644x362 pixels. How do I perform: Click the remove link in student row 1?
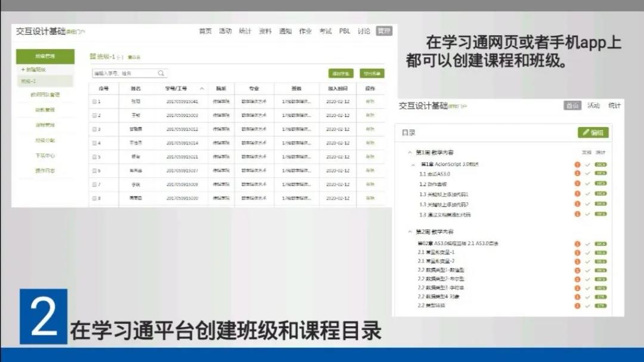pos(370,101)
